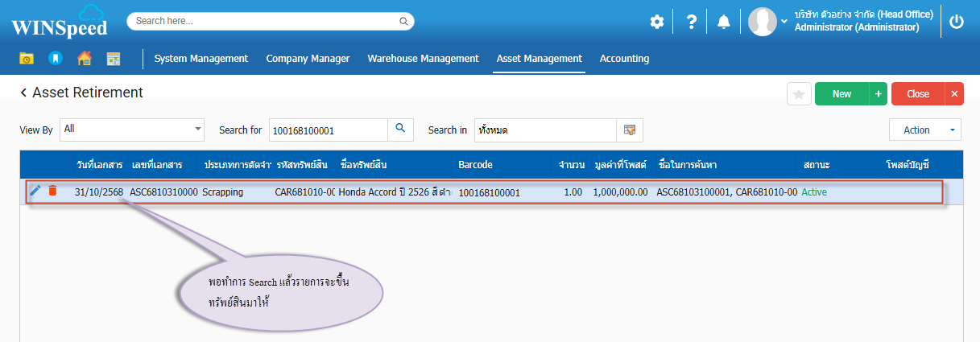The image size is (980, 342).
Task: Open the Asset Management menu
Action: pyautogui.click(x=539, y=58)
